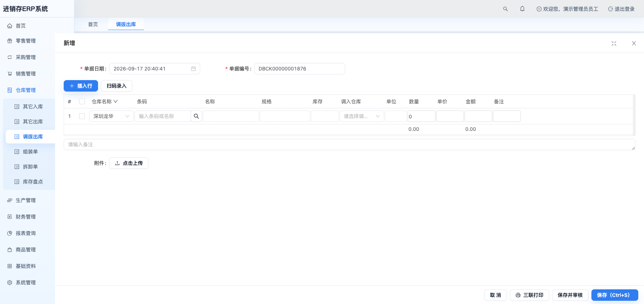Click the 取消 button
The width and height of the screenshot is (644, 304).
[496, 295]
